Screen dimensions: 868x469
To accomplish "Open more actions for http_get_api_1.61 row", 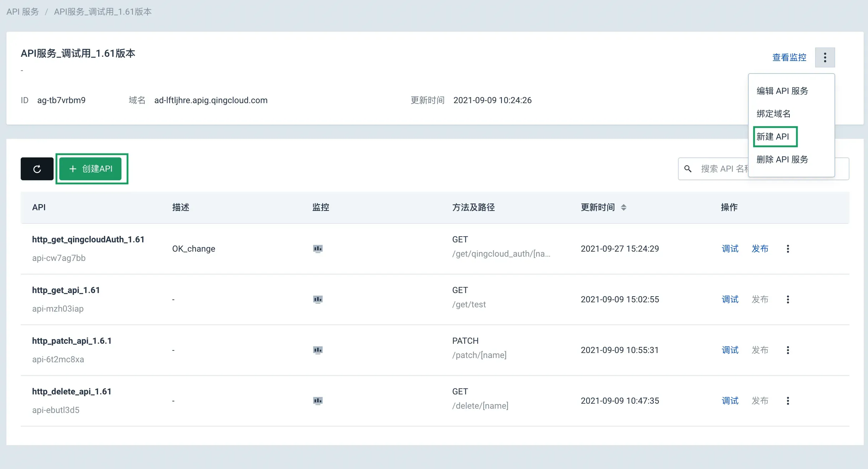I will click(x=788, y=299).
